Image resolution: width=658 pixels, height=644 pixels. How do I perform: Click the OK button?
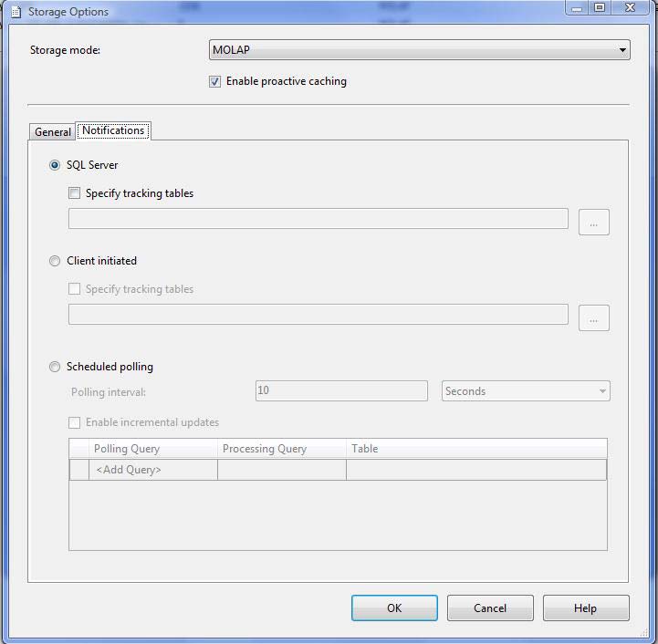(x=394, y=608)
